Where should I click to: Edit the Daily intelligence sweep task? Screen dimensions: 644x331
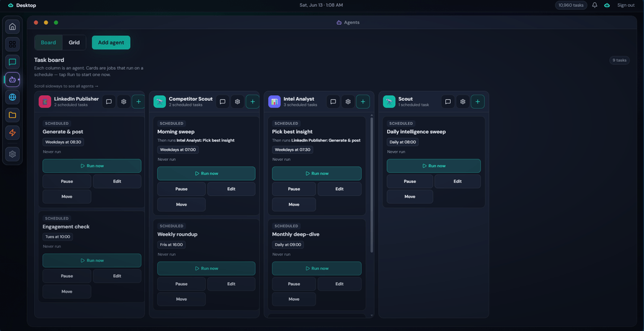pyautogui.click(x=458, y=181)
